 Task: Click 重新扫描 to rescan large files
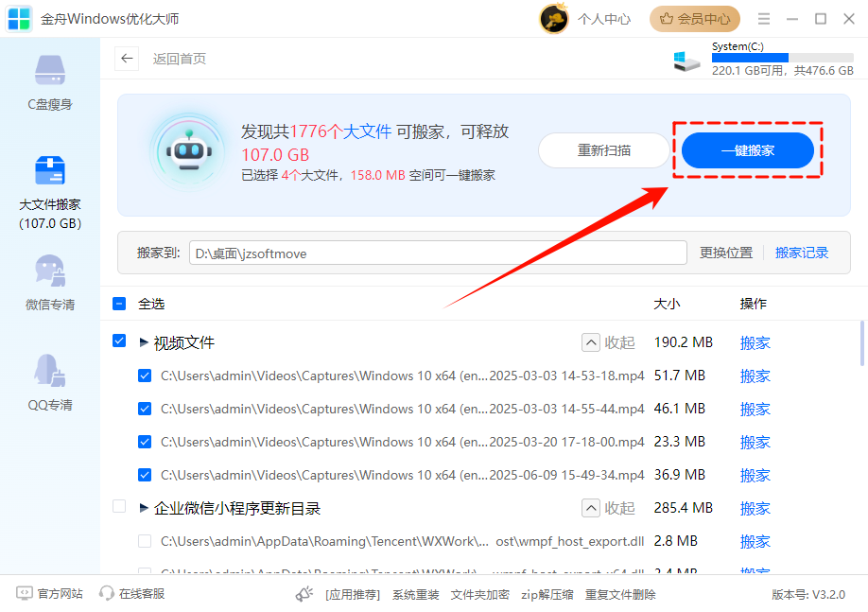tap(603, 149)
